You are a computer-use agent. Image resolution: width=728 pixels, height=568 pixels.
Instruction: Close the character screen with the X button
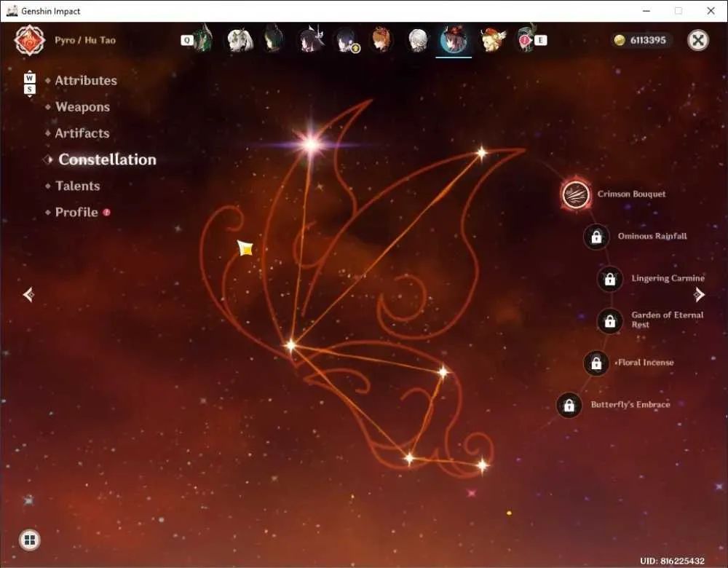point(698,40)
